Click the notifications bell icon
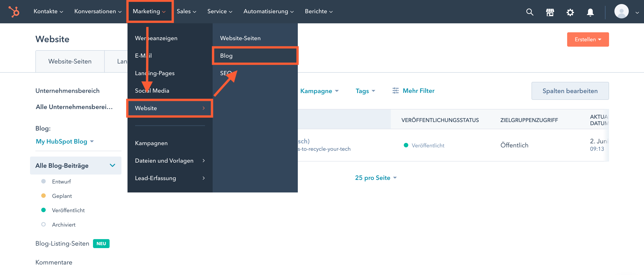This screenshot has width=644, height=275. [x=590, y=12]
